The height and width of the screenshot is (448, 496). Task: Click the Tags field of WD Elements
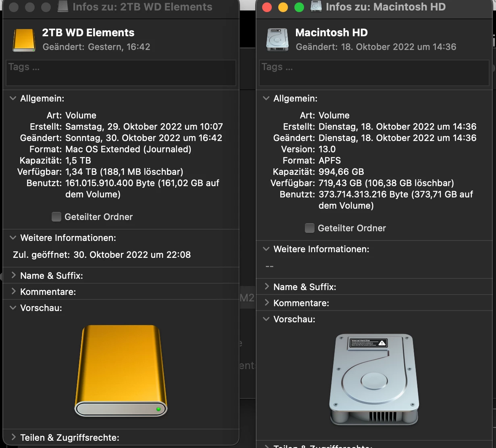(x=121, y=73)
